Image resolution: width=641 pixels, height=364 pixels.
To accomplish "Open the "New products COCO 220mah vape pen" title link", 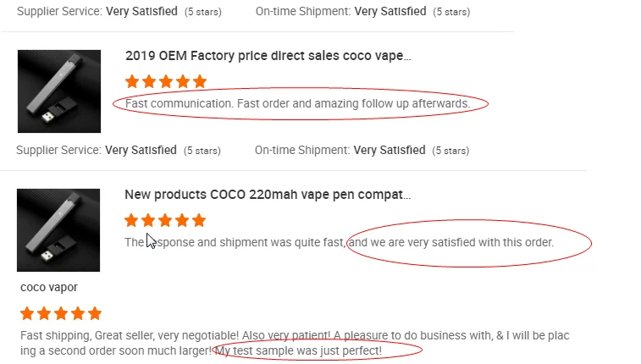I will 268,195.
